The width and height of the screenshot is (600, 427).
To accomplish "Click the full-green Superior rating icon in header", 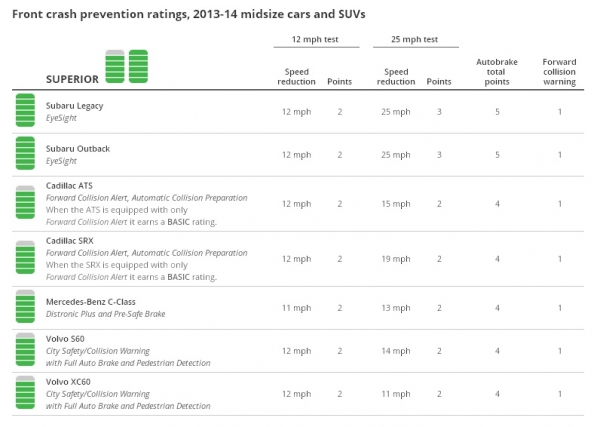I will click(138, 66).
